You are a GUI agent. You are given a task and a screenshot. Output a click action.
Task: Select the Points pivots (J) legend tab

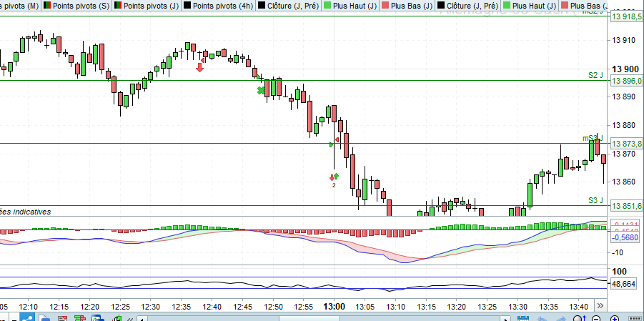click(x=147, y=6)
